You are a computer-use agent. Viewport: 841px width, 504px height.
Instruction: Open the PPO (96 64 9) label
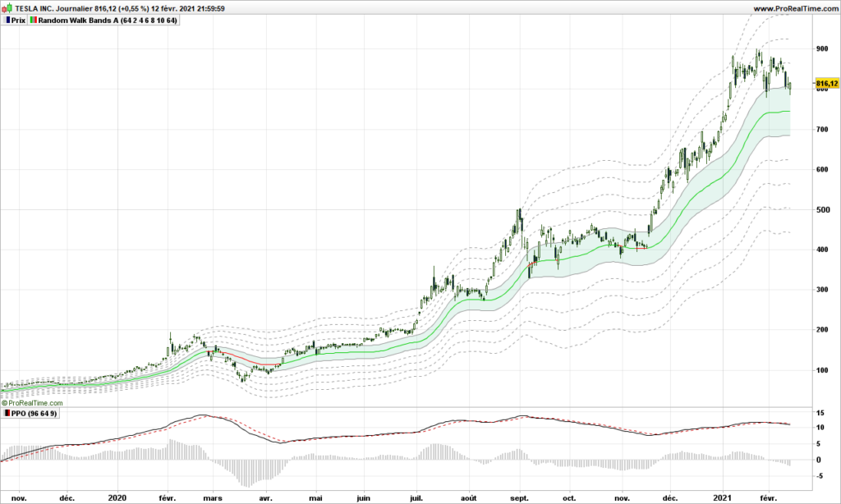click(x=34, y=414)
